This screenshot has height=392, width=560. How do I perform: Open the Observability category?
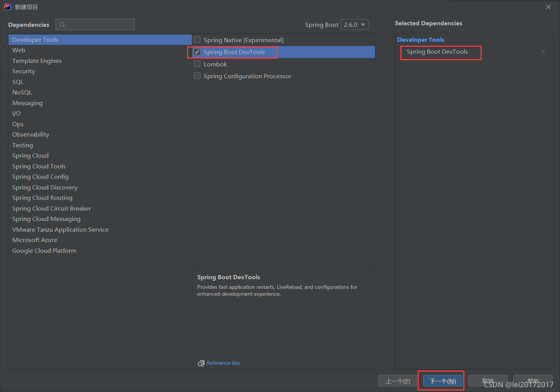(100, 135)
